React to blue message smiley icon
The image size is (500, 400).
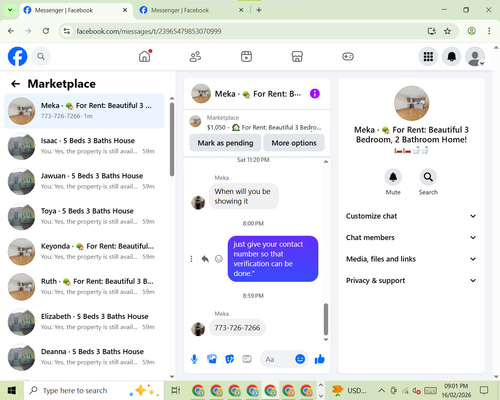[x=219, y=259]
